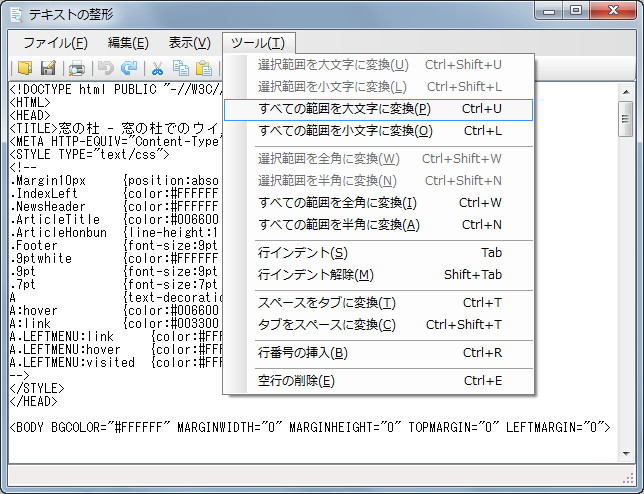
Task: Click the vertical scrollbar up arrow
Action: (x=626, y=92)
